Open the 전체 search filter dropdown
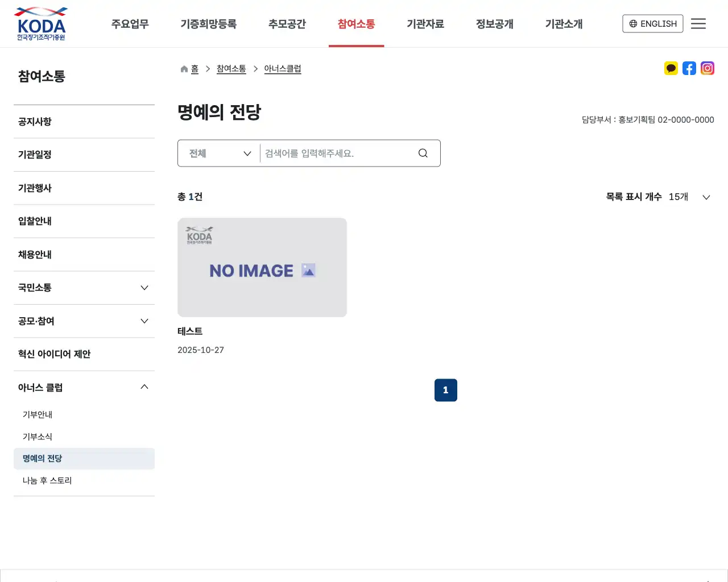This screenshot has height=582, width=728. tap(218, 153)
